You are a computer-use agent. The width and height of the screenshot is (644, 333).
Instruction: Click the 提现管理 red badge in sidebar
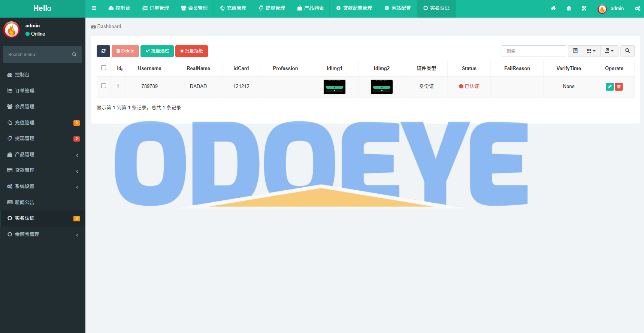point(76,139)
